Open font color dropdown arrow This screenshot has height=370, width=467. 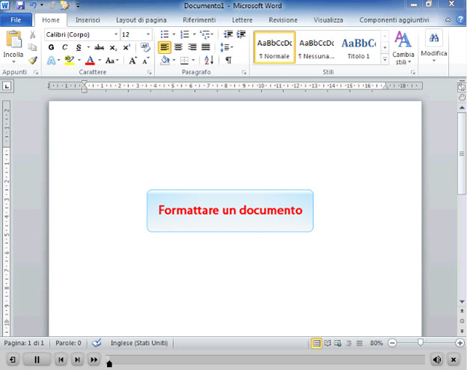point(100,60)
